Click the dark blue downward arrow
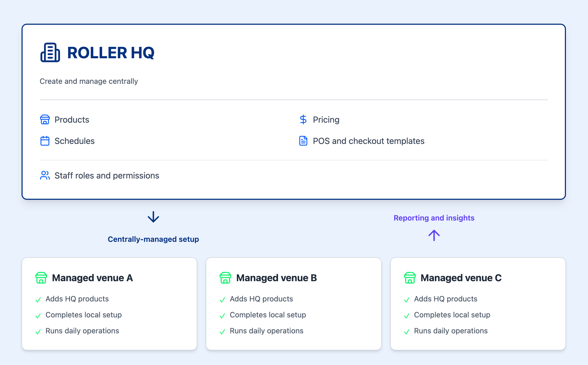 (153, 217)
